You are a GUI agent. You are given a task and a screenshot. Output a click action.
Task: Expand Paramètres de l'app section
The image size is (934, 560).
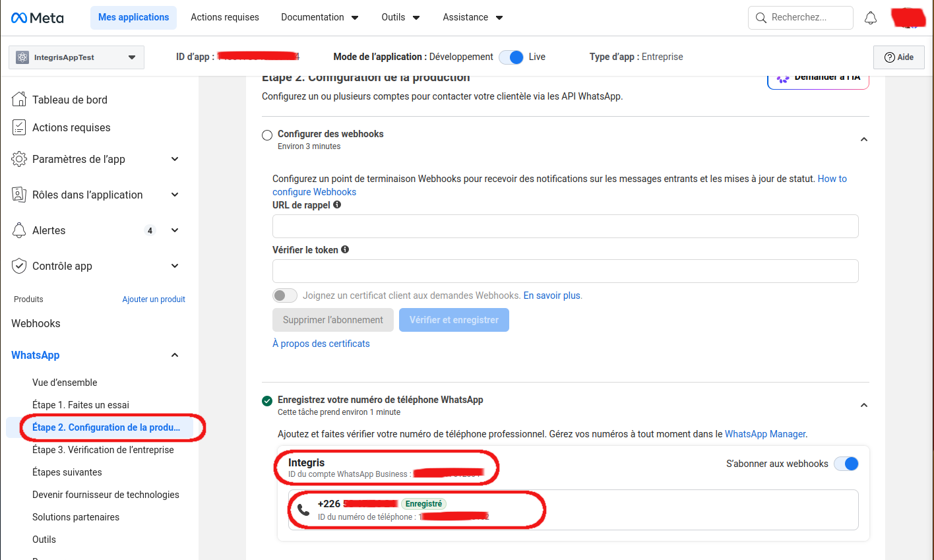(x=175, y=159)
